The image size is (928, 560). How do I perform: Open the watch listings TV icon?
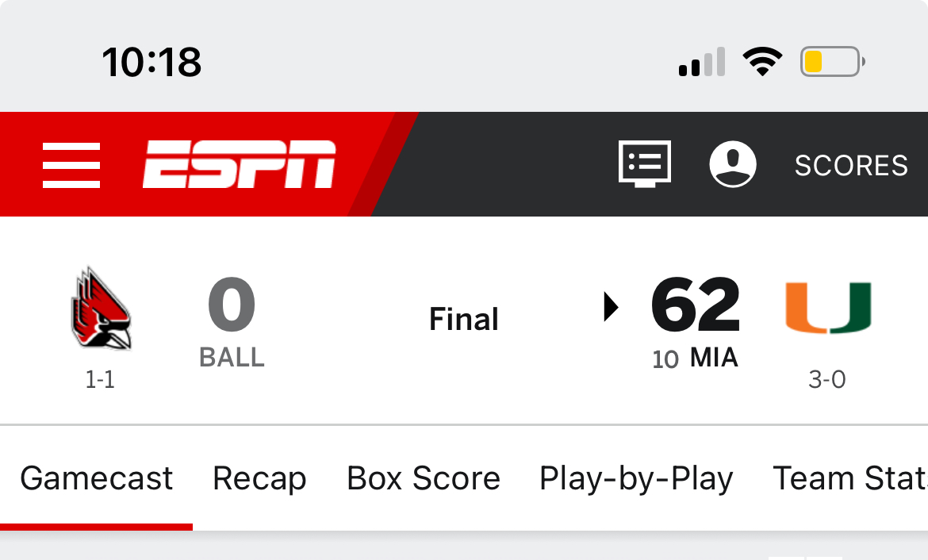[x=645, y=164]
